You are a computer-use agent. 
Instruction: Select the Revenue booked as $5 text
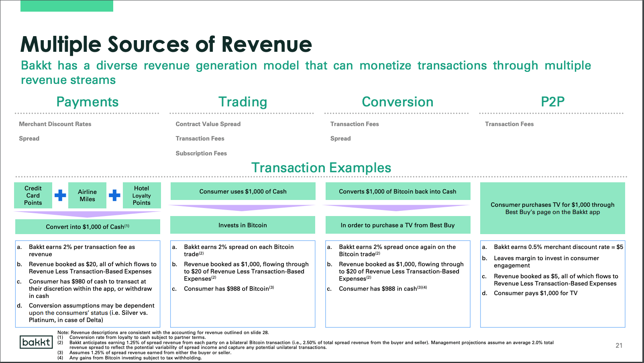(556, 280)
